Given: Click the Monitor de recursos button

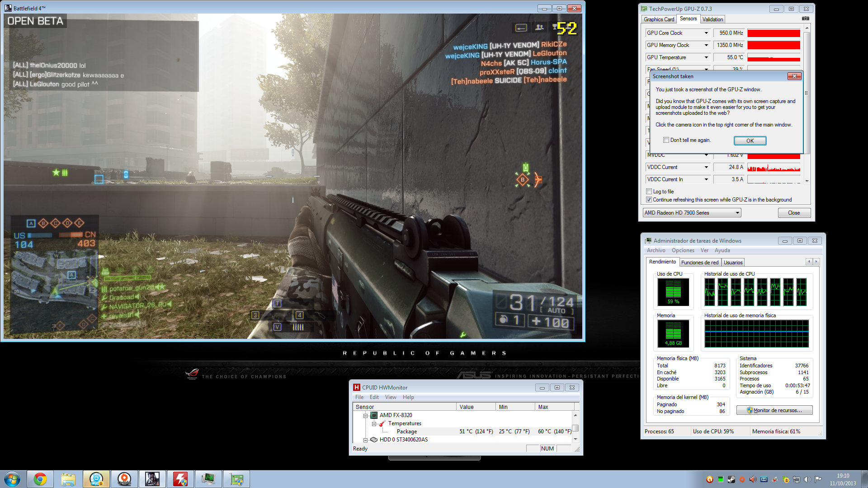Looking at the screenshot, I should pyautogui.click(x=774, y=410).
